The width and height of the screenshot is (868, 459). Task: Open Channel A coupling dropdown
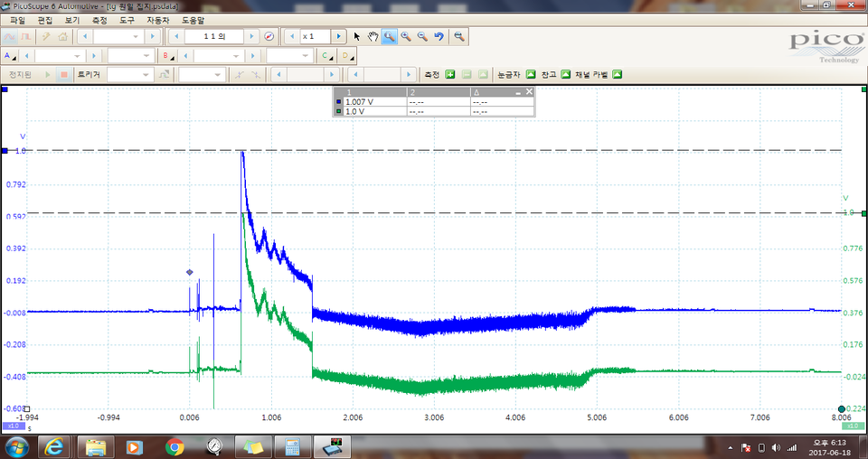pyautogui.click(x=130, y=56)
